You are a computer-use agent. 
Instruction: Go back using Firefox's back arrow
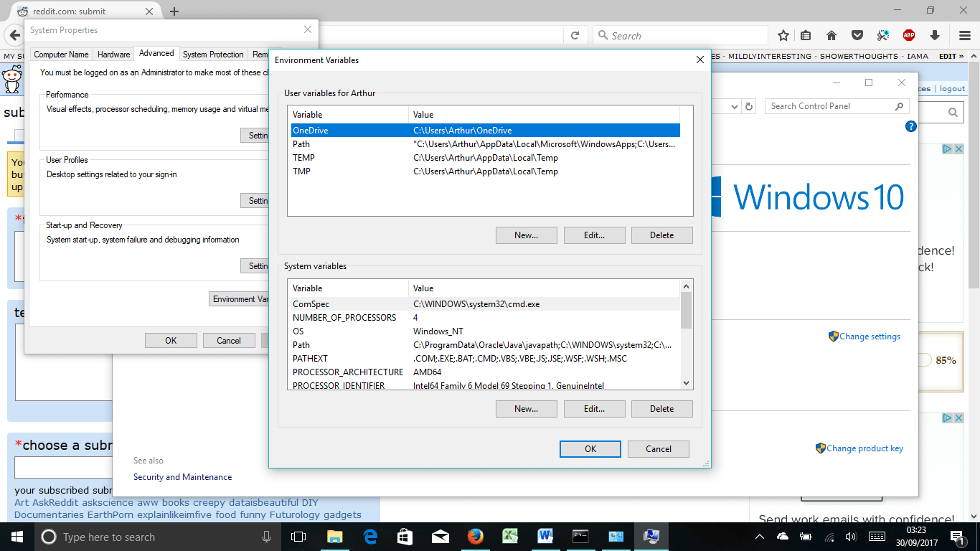(x=14, y=35)
